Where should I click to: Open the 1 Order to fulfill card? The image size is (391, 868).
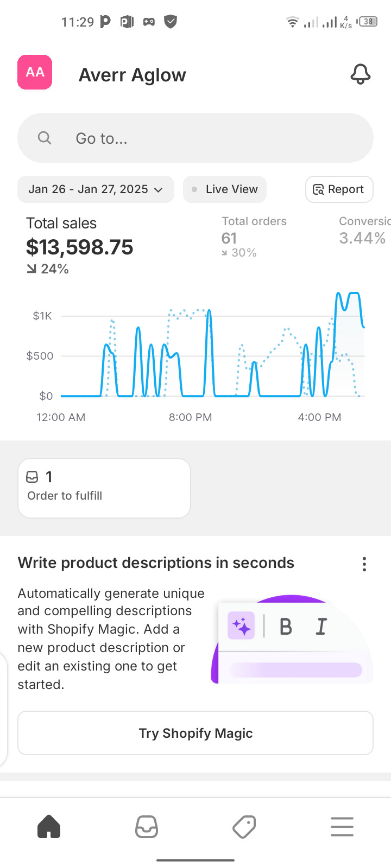[x=104, y=488]
